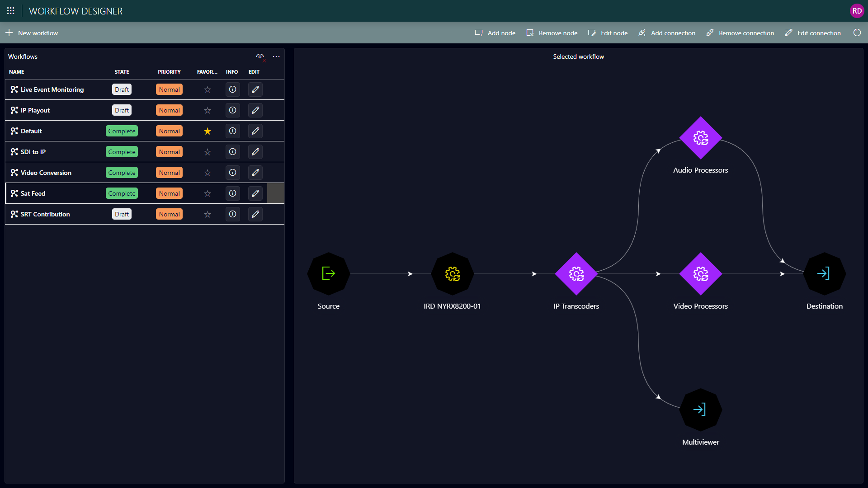The height and width of the screenshot is (488, 868).
Task: Toggle favorite star for Default workflow
Action: point(208,131)
